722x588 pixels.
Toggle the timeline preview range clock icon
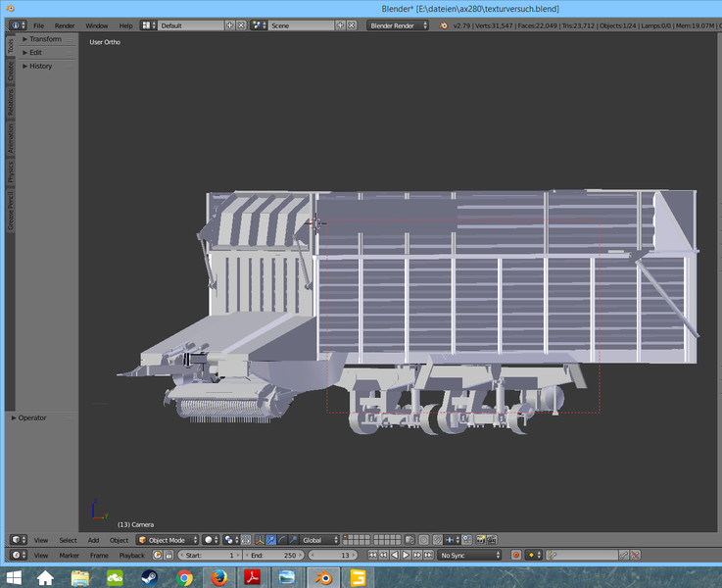click(x=157, y=556)
